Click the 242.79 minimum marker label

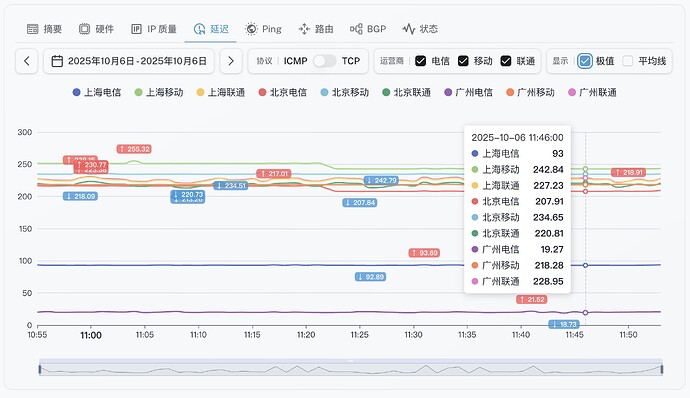pyautogui.click(x=382, y=181)
